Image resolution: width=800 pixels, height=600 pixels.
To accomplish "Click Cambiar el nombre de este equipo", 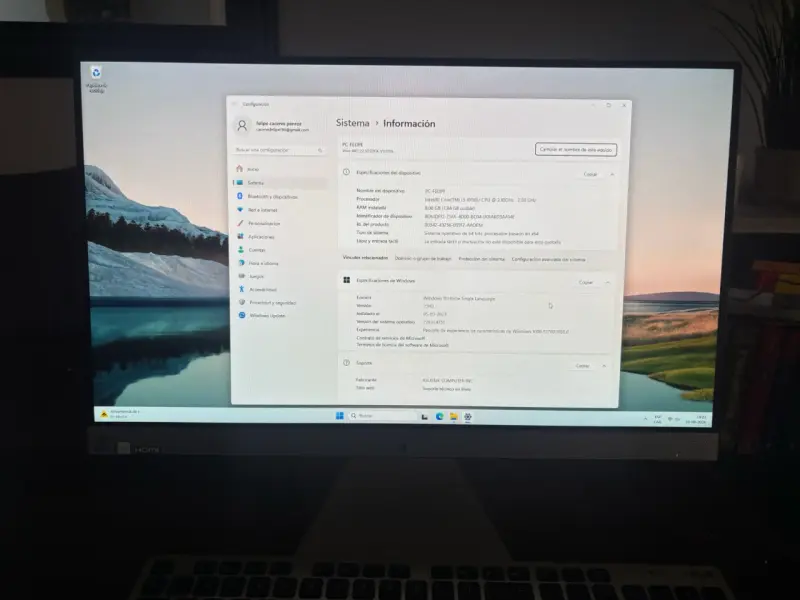I will pos(576,149).
